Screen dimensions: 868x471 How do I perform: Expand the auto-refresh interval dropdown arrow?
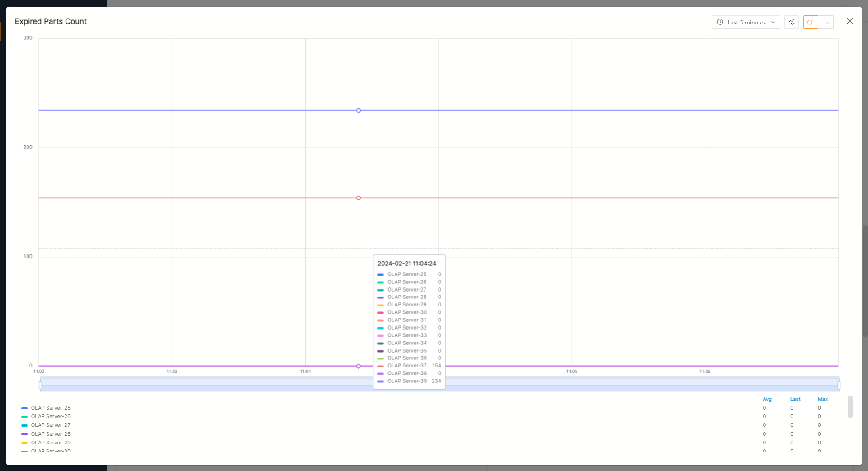pos(827,22)
